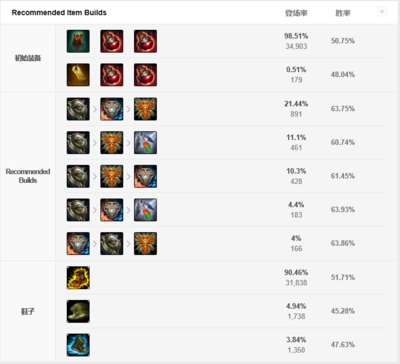
Task: Click the first silver shield in 10.3% build
Action: (x=78, y=176)
